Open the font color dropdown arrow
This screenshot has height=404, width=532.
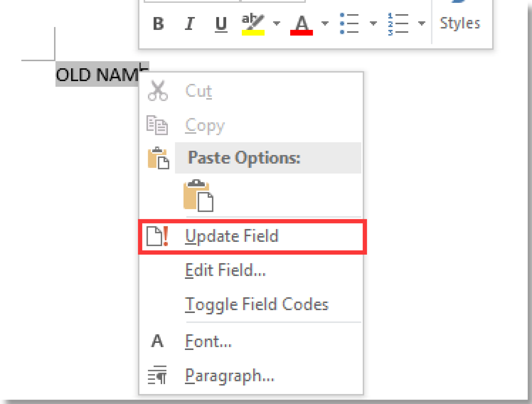tap(325, 23)
